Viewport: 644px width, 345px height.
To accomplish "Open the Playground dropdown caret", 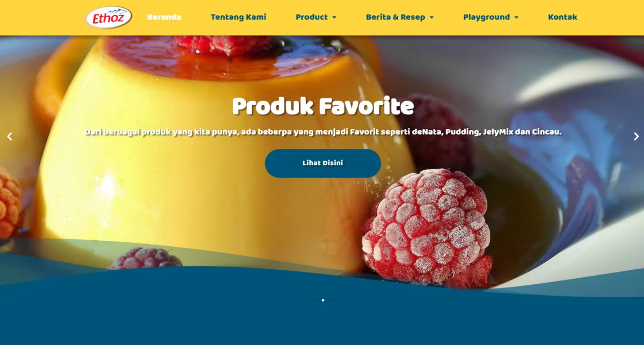I will point(516,18).
